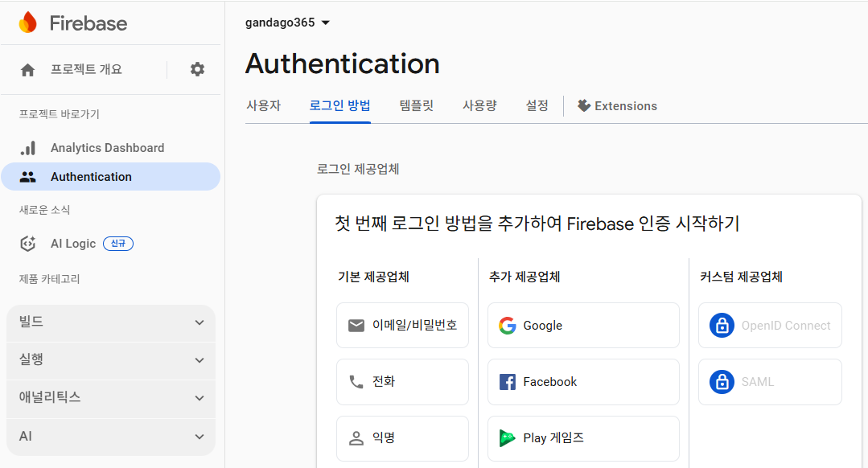Click the AI Logic sparkle icon

click(x=27, y=244)
